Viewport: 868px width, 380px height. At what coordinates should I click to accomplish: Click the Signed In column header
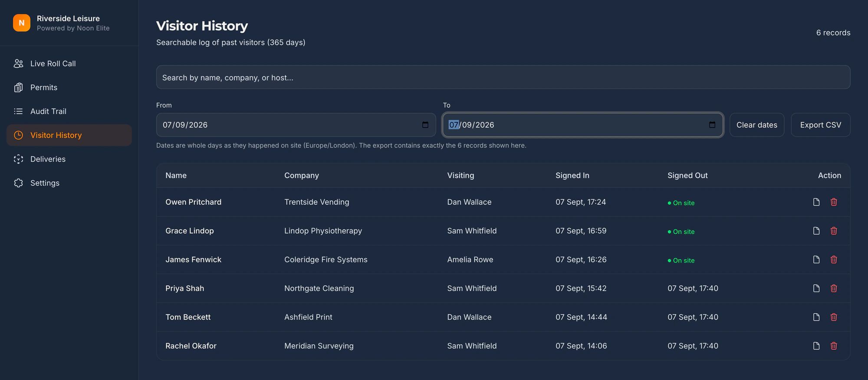(x=572, y=175)
